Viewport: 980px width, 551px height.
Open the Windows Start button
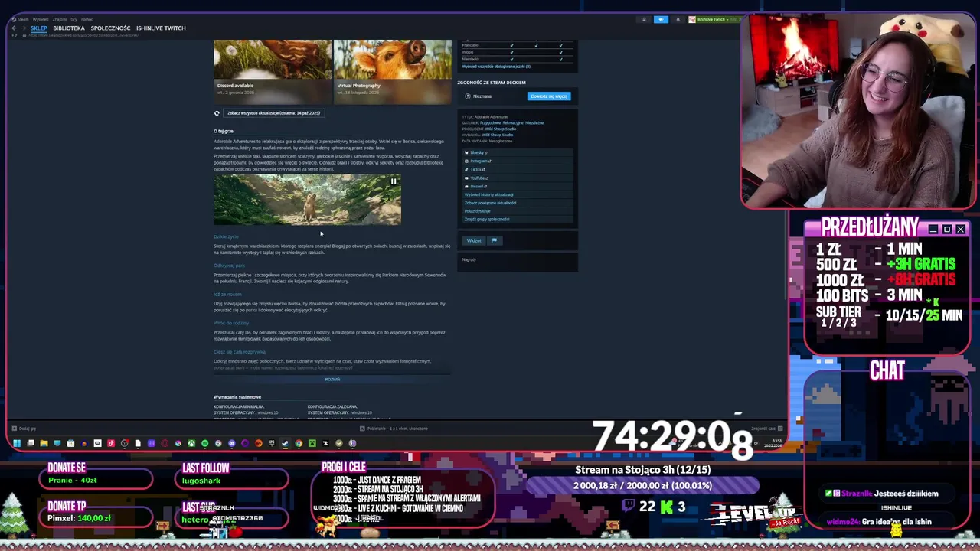pyautogui.click(x=17, y=443)
